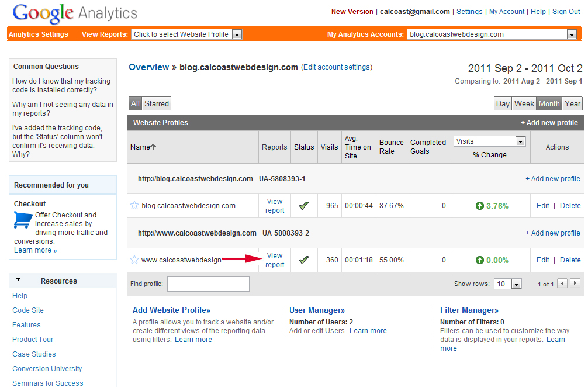Click the 00:01:18 time on site value
The width and height of the screenshot is (588, 387).
358,260
